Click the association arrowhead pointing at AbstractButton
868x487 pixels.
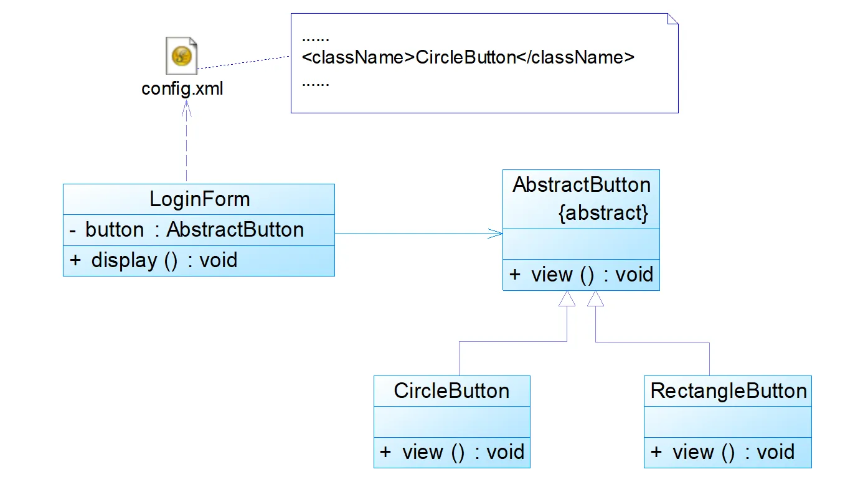pos(496,234)
